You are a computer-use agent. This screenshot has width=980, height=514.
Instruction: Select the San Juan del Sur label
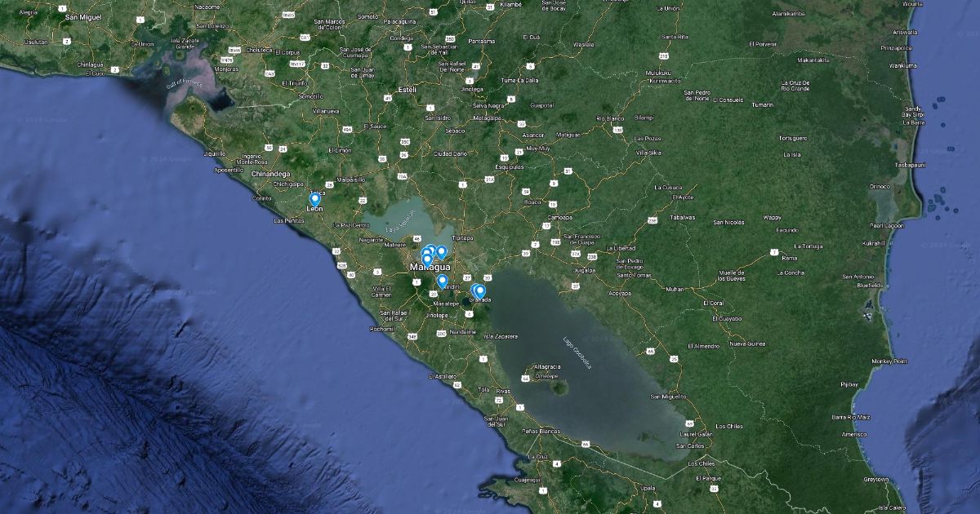497,422
